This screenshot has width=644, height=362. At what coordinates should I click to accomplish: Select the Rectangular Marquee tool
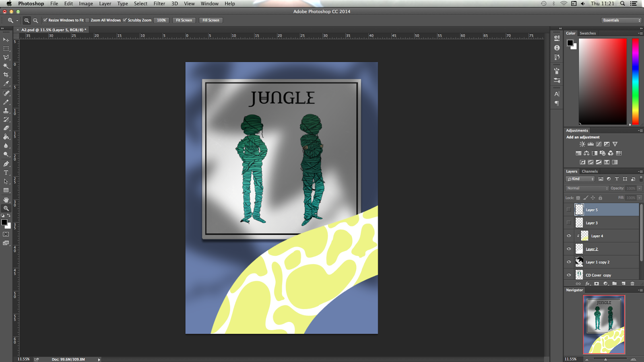(6, 48)
